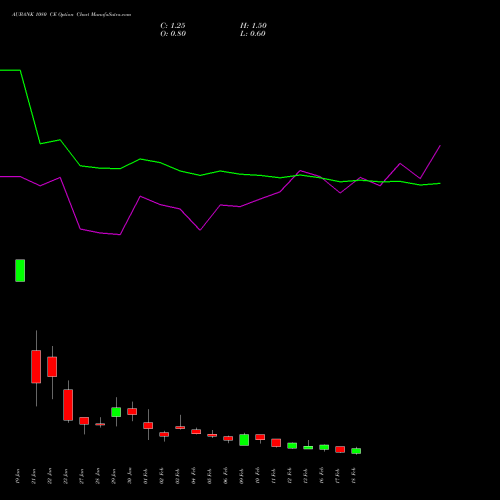Click the 18 Feb date axis label

coord(354,476)
